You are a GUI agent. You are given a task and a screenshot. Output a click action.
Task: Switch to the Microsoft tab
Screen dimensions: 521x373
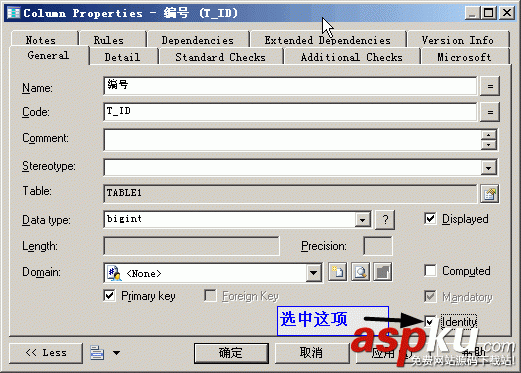[x=464, y=57]
